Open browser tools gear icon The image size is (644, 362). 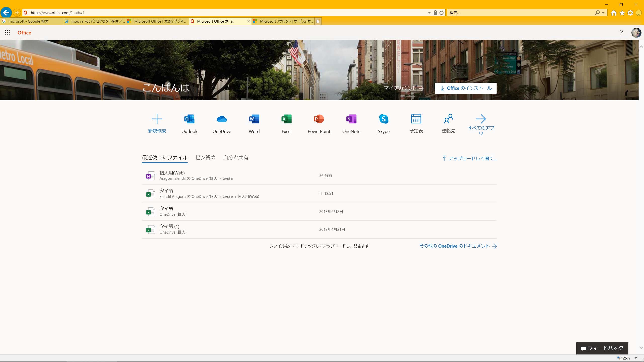coord(630,13)
